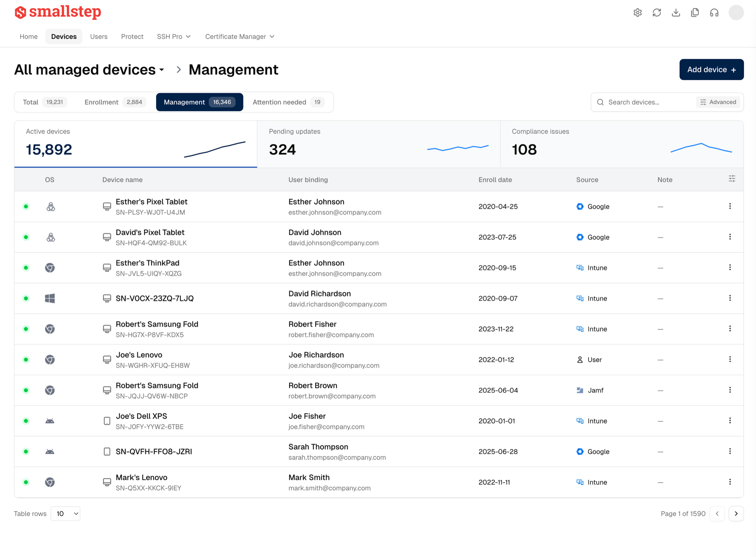Click the copy documents icon

click(695, 12)
